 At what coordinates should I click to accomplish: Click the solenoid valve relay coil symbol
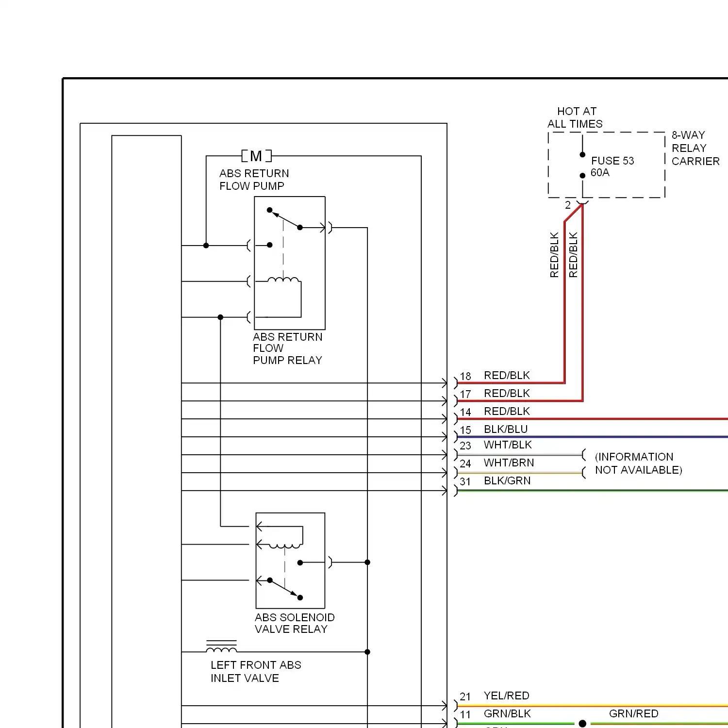[285, 546]
